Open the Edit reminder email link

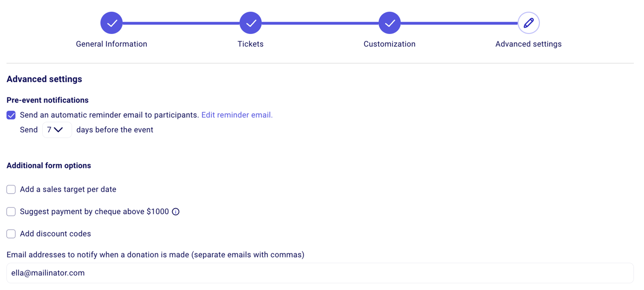[236, 115]
